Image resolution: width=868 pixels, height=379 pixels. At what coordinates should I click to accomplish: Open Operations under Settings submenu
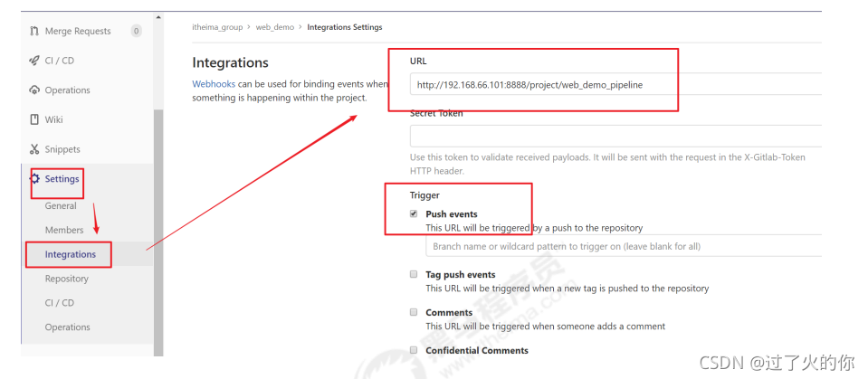(x=68, y=327)
